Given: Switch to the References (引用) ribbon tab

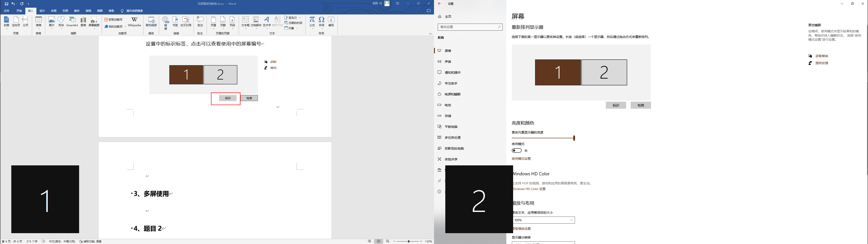Looking at the screenshot, I should [65, 11].
